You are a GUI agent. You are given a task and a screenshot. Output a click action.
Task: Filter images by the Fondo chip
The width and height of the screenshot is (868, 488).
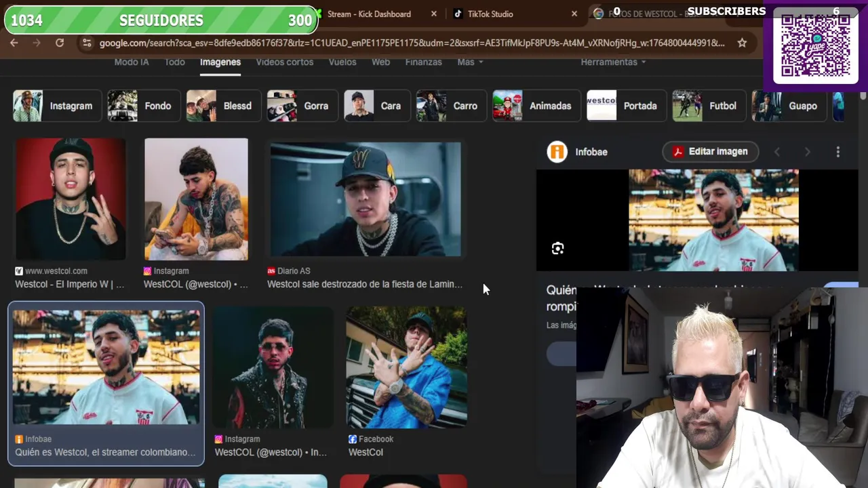143,106
